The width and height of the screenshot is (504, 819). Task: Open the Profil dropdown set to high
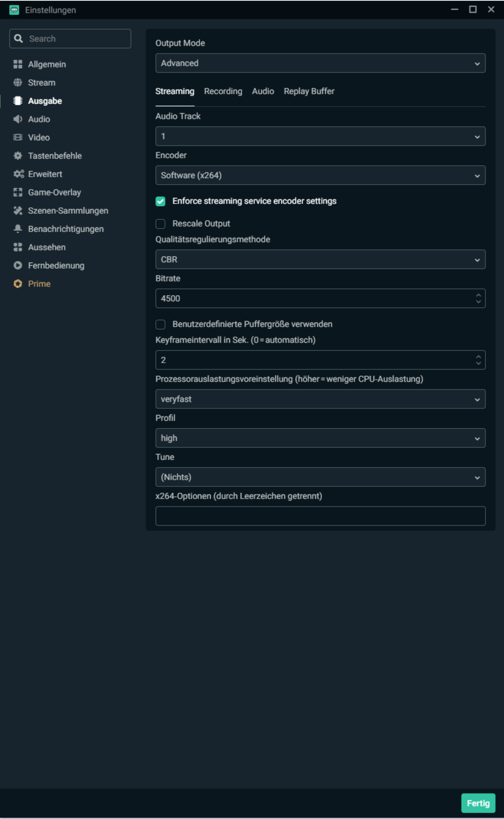pyautogui.click(x=320, y=438)
